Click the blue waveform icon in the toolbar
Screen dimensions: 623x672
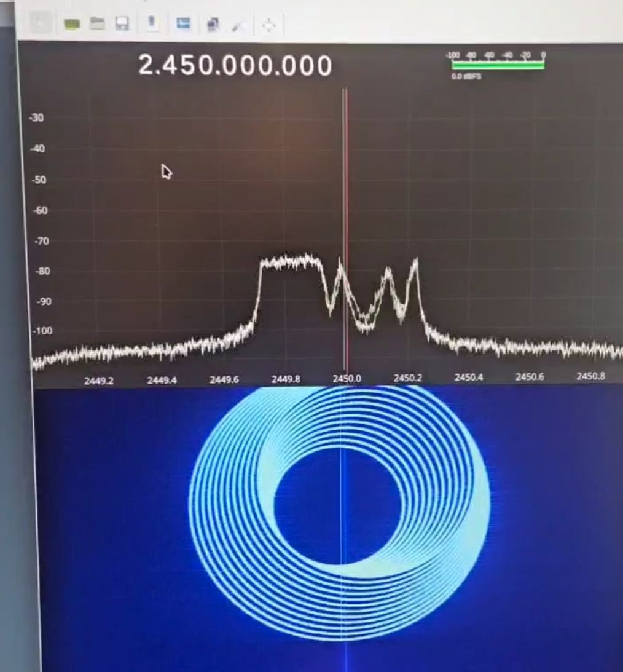coord(183,24)
